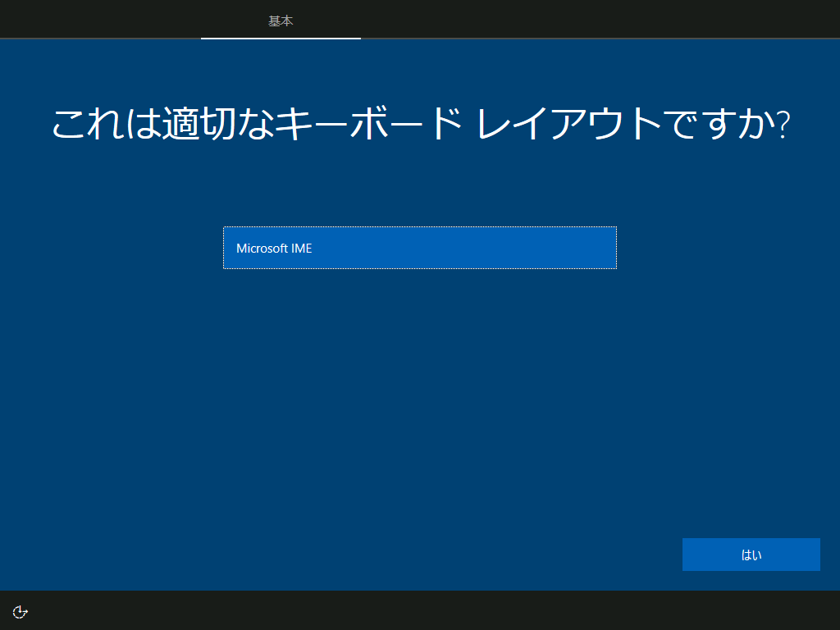Select the Microsoft IME keyboard layout

(x=419, y=248)
